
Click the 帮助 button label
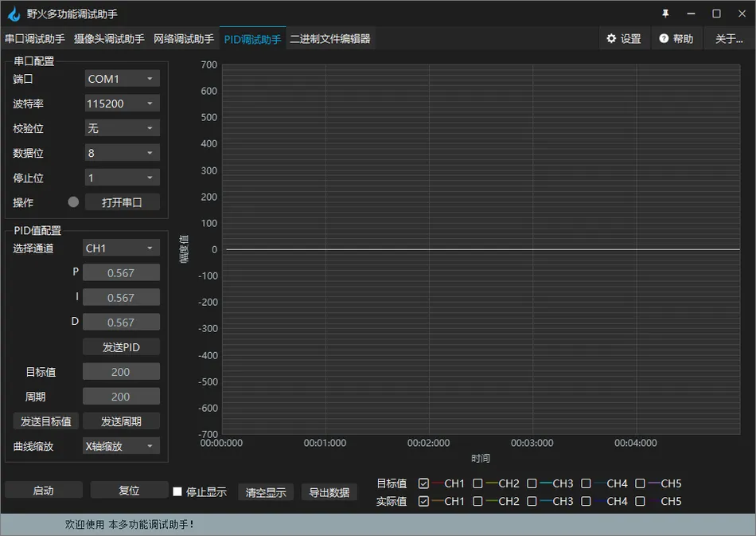[x=683, y=38]
